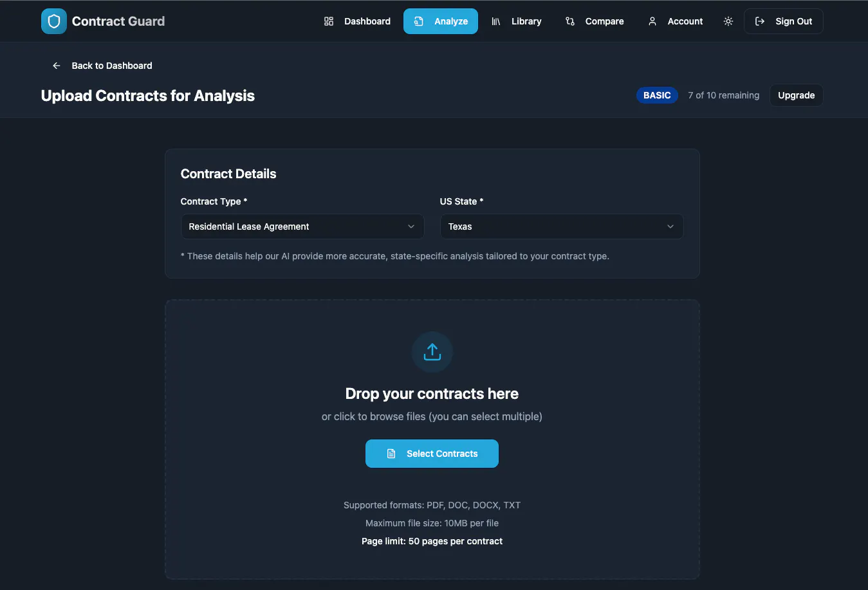Click the Account person icon
The image size is (868, 590).
pyautogui.click(x=652, y=21)
